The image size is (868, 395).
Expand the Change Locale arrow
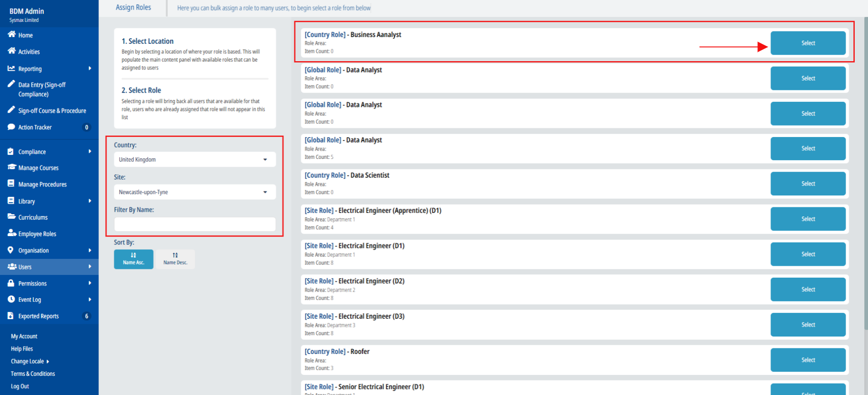(48, 361)
